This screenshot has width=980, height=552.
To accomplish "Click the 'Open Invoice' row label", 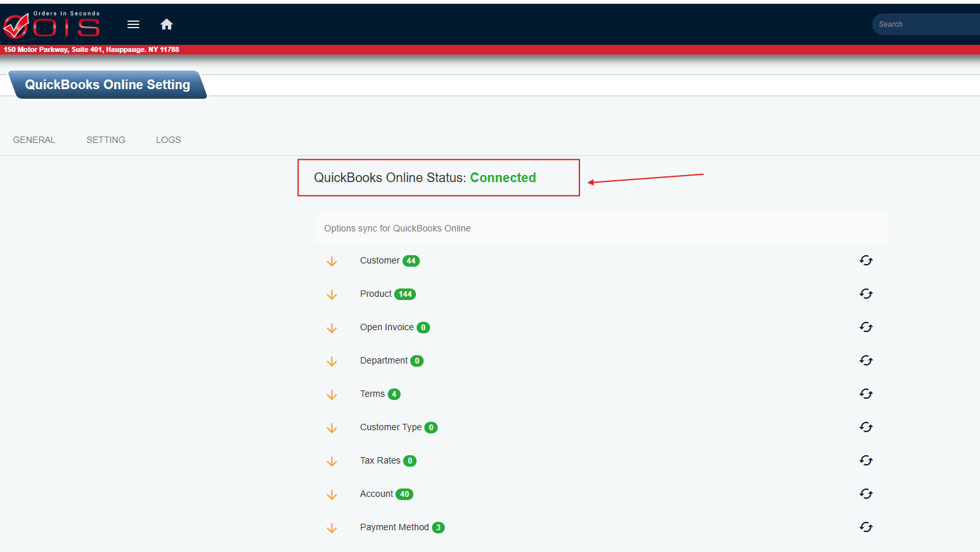I will coord(386,327).
